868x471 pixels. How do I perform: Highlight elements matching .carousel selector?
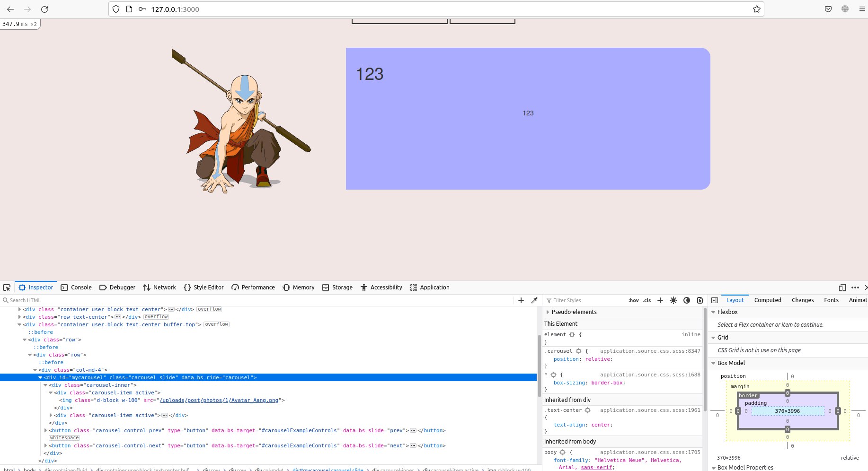pos(578,351)
